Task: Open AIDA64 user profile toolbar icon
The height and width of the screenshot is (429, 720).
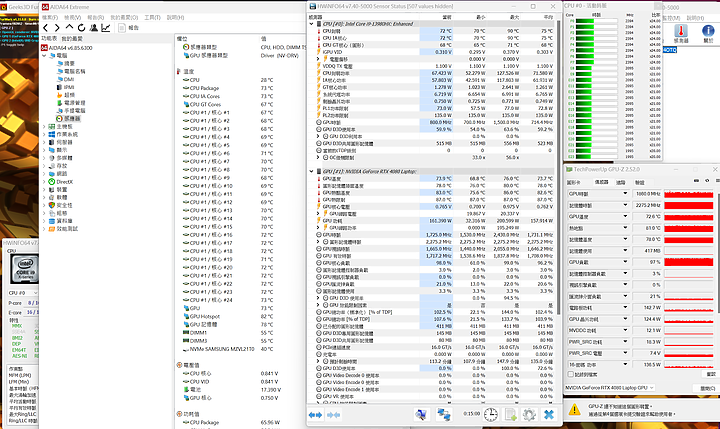Action: pyautogui.click(x=94, y=28)
